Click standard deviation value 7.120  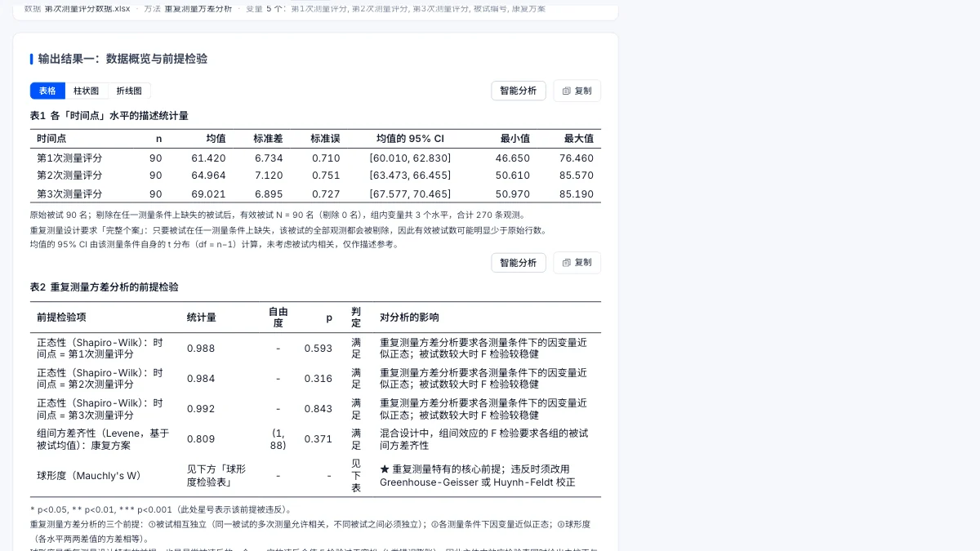coord(269,176)
